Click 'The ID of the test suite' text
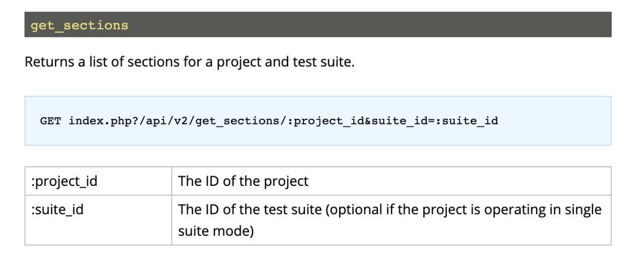Viewport: 644px width, 270px height. pos(250,209)
